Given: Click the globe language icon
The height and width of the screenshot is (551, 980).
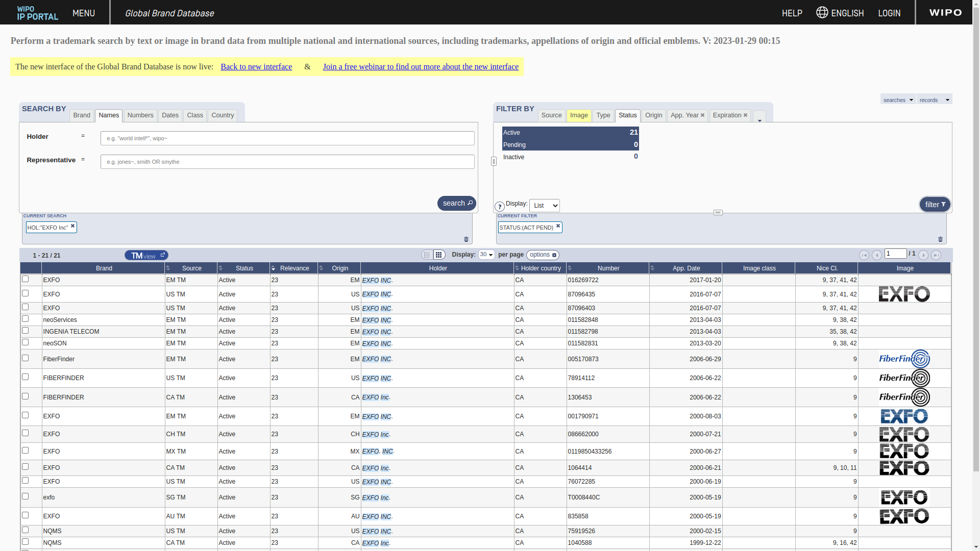Looking at the screenshot, I should pos(822,12).
